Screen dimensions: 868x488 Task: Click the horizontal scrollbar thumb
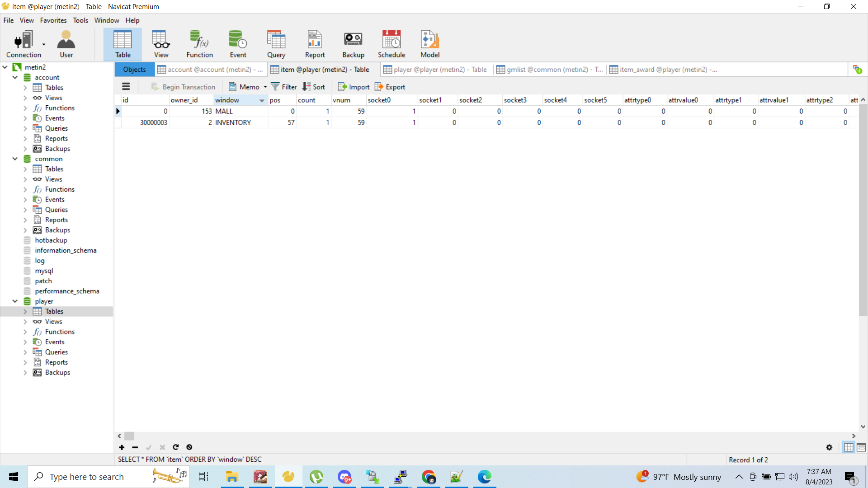[x=129, y=436]
